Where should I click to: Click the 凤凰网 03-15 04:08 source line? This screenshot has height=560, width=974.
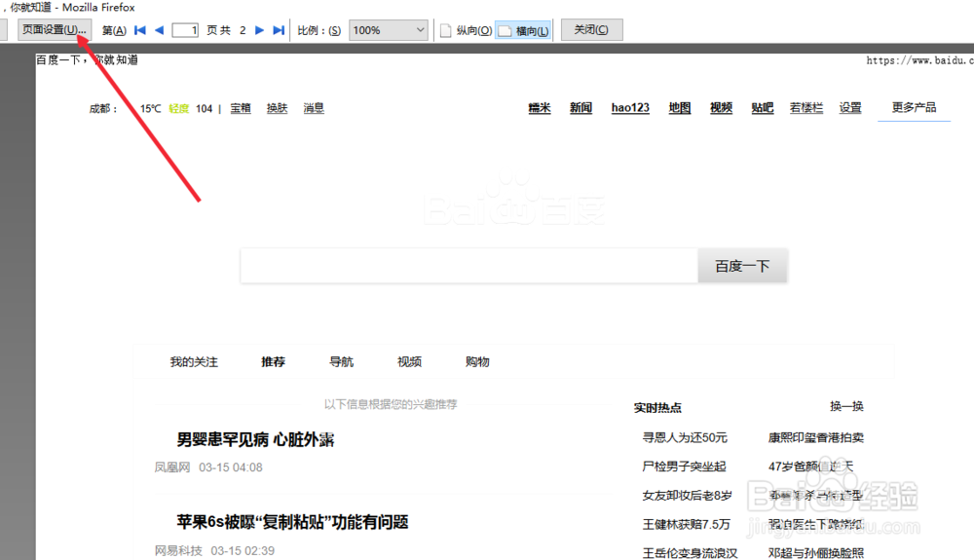pos(208,467)
